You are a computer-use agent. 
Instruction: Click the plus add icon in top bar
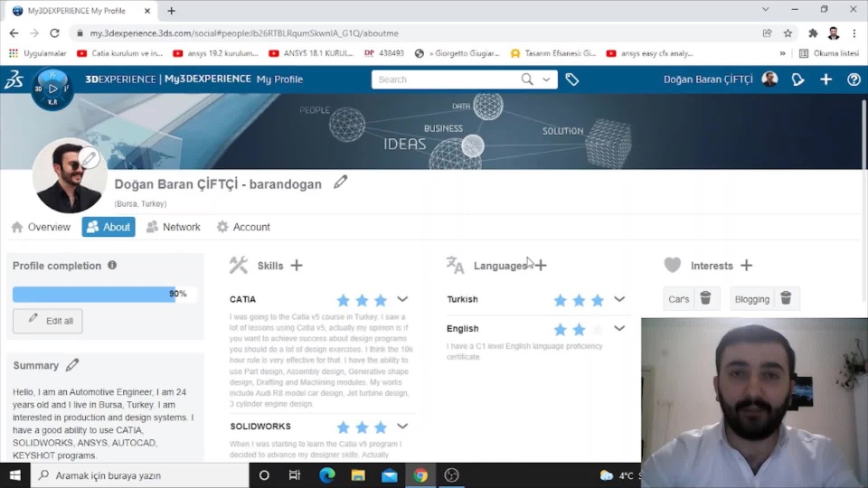point(826,80)
